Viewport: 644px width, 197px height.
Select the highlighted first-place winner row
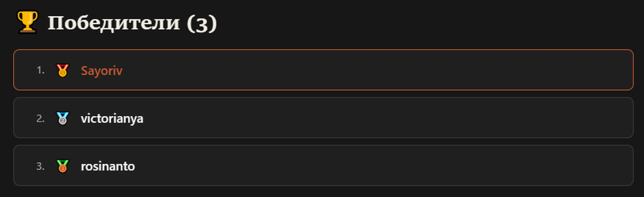pos(323,70)
